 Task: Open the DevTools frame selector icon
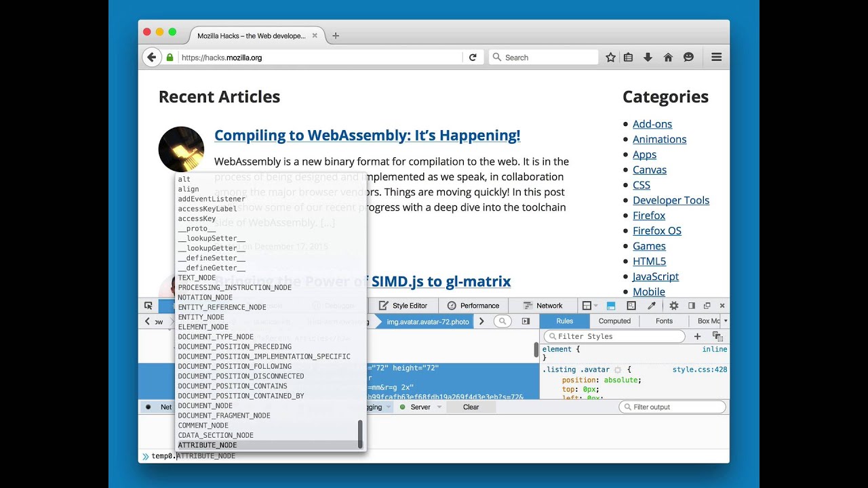(588, 306)
